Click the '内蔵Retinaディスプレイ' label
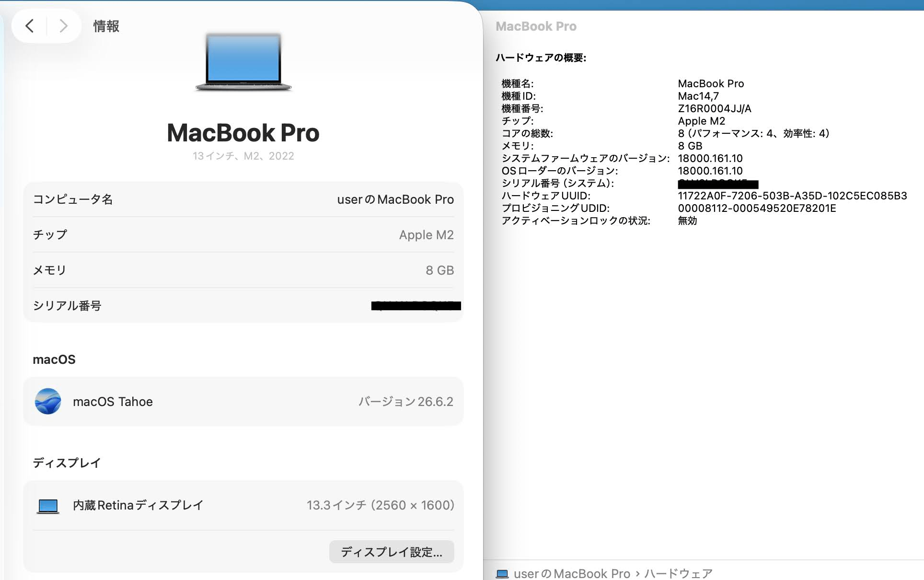This screenshot has width=924, height=580. point(138,505)
